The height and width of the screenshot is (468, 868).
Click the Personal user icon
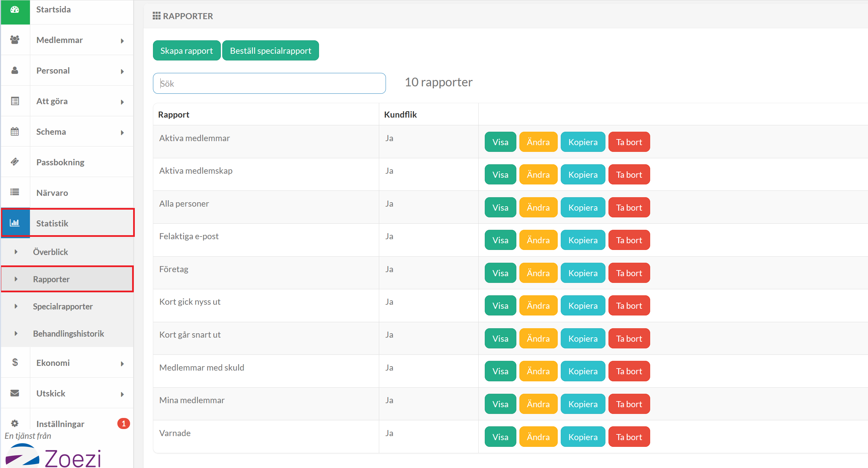tap(15, 70)
